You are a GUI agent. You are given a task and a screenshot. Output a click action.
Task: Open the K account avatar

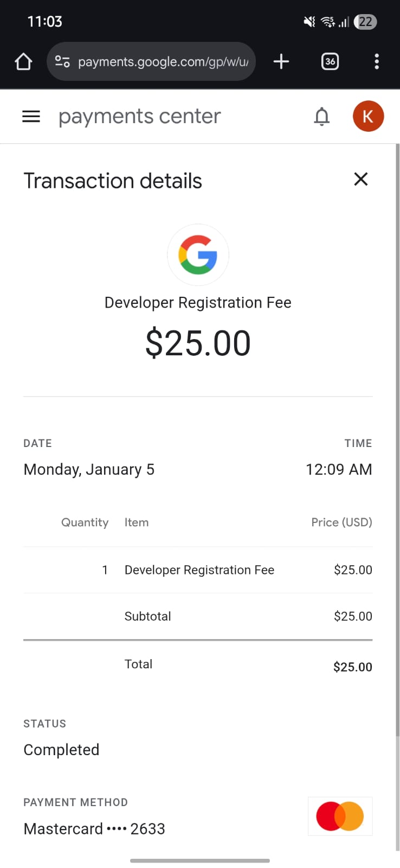click(x=368, y=116)
